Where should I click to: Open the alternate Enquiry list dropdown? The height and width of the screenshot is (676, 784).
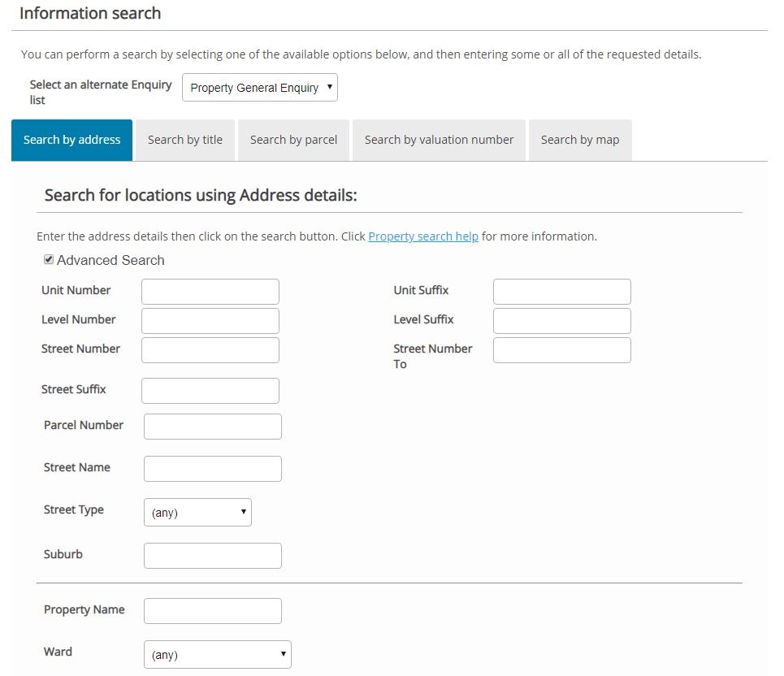click(259, 88)
